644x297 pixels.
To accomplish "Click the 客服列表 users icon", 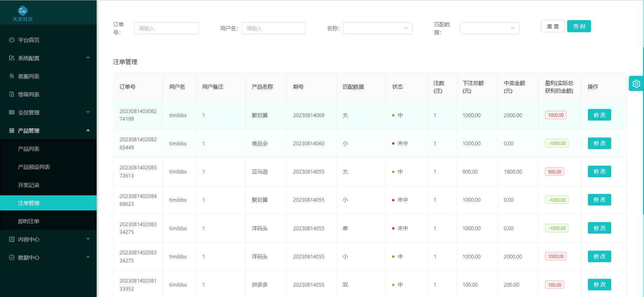I will 12,76.
